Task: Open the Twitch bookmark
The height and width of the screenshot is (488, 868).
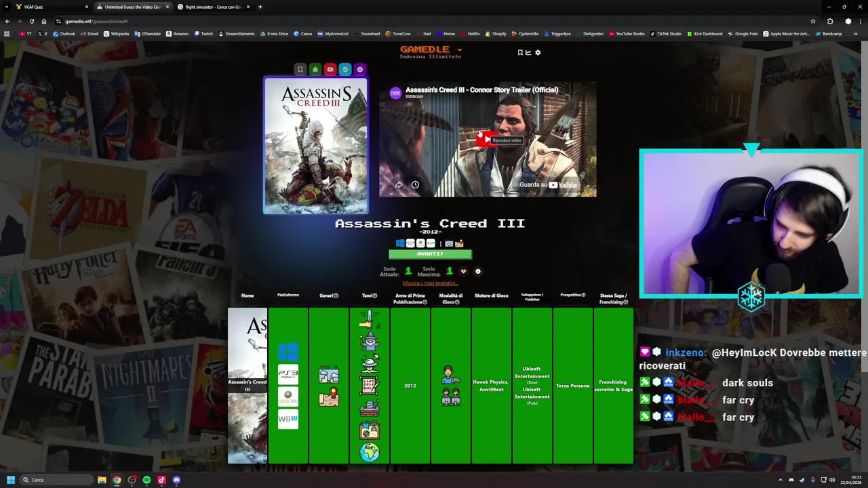Action: [203, 33]
